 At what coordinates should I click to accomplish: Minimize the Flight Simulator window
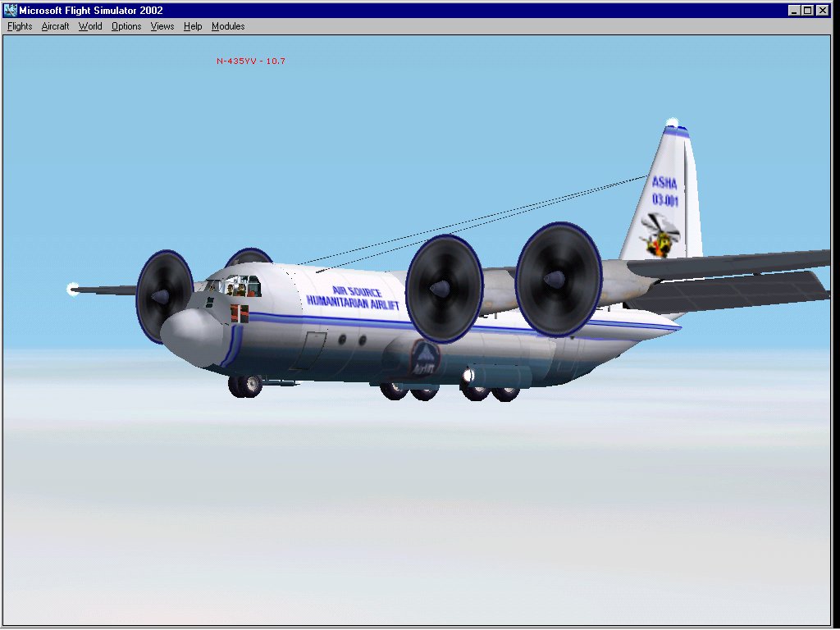[794, 10]
